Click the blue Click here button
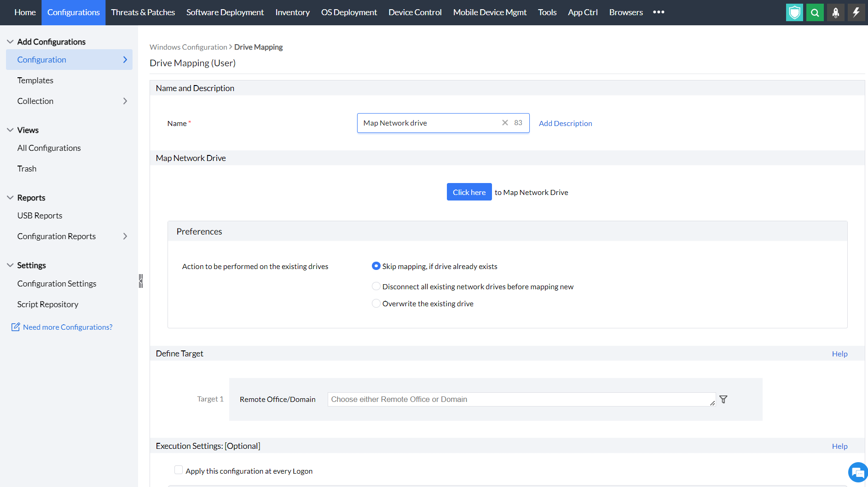 469,192
